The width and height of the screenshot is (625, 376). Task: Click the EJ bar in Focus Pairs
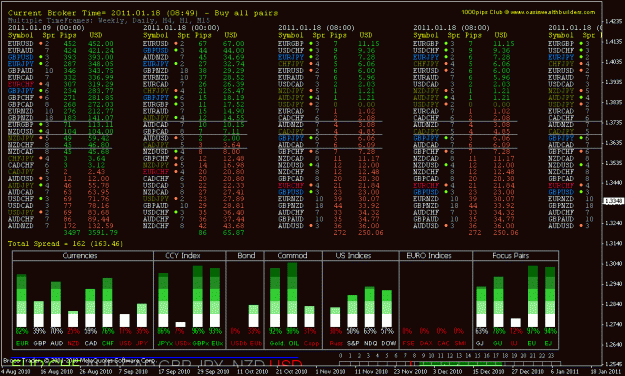pos(550,297)
